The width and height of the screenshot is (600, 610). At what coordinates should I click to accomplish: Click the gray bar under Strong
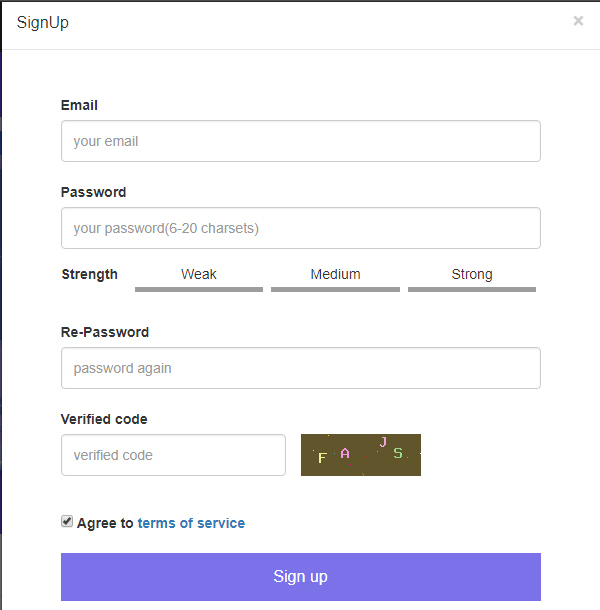pos(472,290)
